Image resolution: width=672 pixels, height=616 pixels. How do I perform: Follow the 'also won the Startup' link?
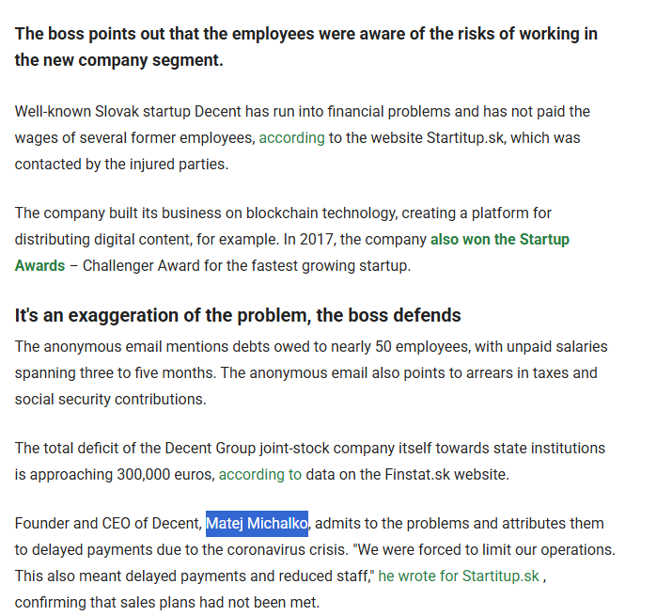(500, 240)
